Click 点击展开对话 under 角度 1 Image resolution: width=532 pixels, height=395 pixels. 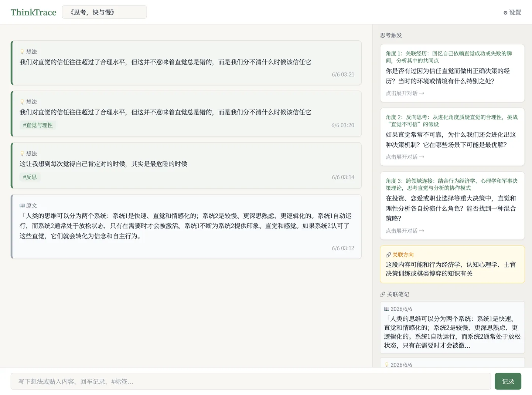405,93
